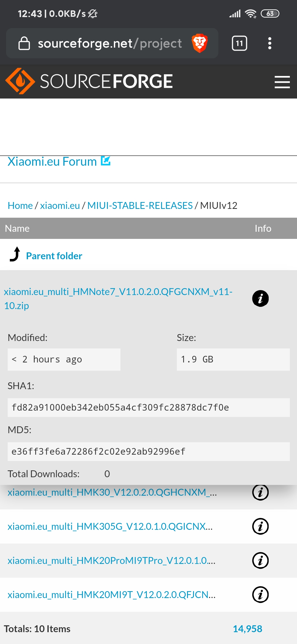Open the SourceForge hamburger menu
The image size is (297, 644).
tap(282, 82)
